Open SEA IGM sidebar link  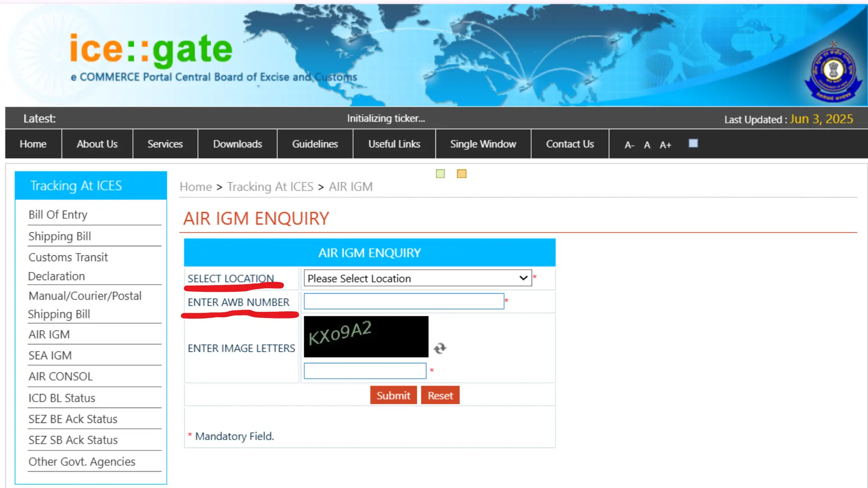[x=50, y=356]
